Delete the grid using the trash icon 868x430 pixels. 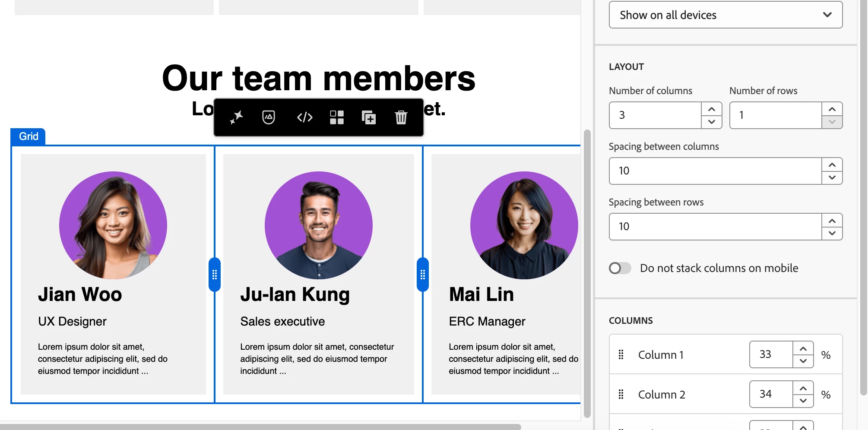pyautogui.click(x=401, y=117)
